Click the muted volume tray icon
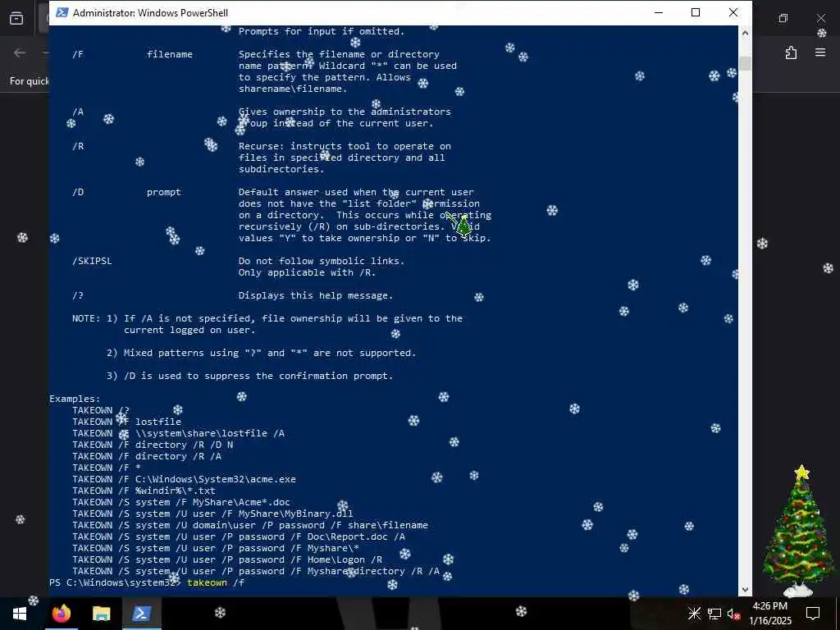Screen dimensions: 840x630 click(733, 614)
